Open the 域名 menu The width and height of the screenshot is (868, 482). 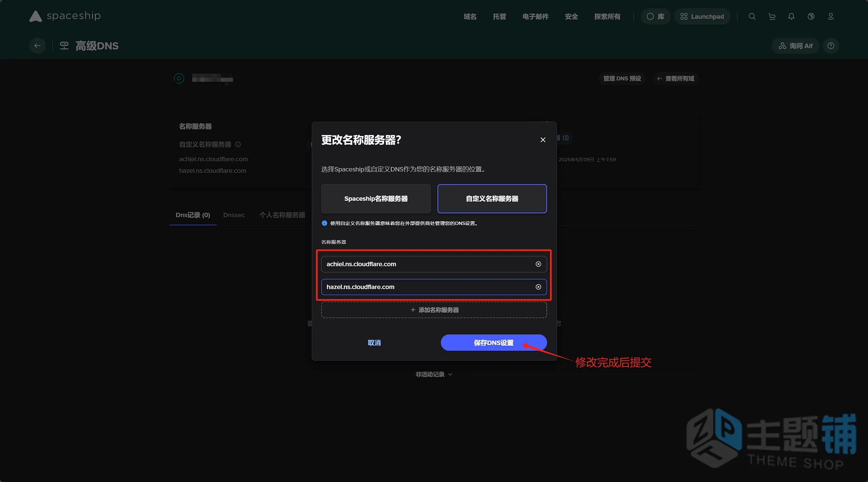point(470,16)
